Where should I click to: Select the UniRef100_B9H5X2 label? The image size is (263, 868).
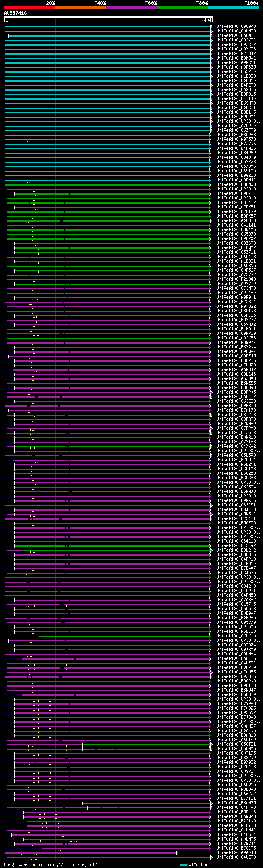pos(236,58)
